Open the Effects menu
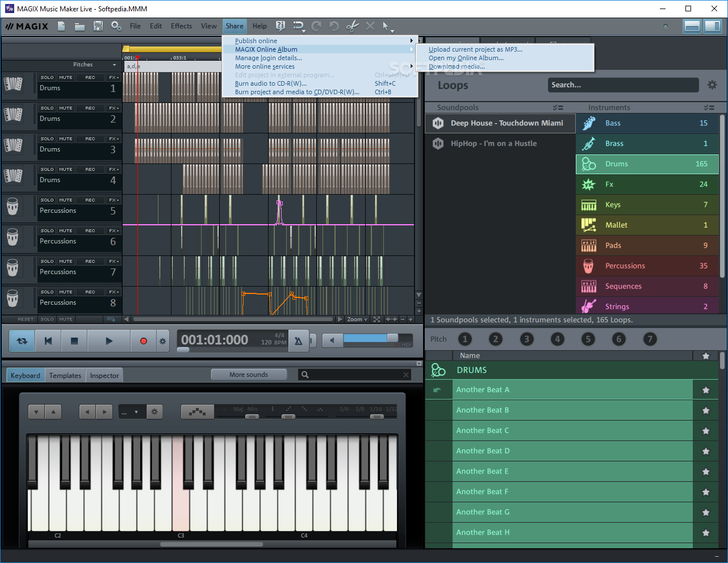 coord(181,26)
